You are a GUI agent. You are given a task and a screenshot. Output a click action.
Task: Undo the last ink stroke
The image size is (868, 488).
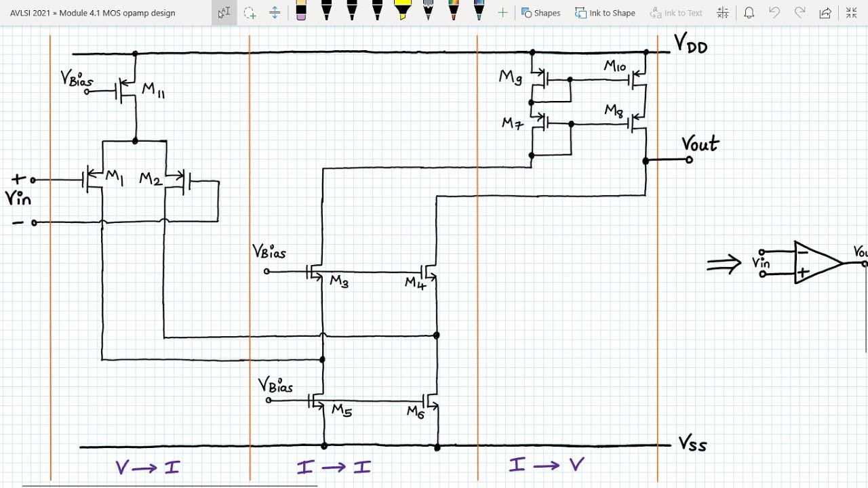coord(774,13)
